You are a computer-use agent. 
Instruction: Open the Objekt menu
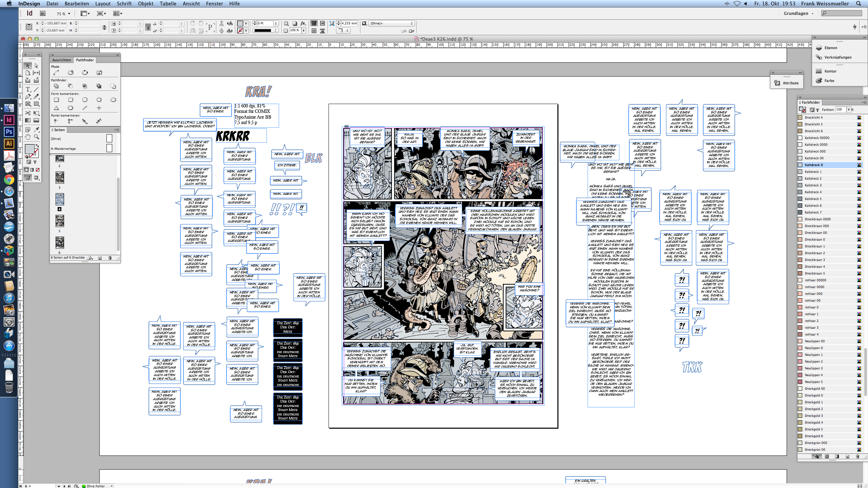pos(145,4)
